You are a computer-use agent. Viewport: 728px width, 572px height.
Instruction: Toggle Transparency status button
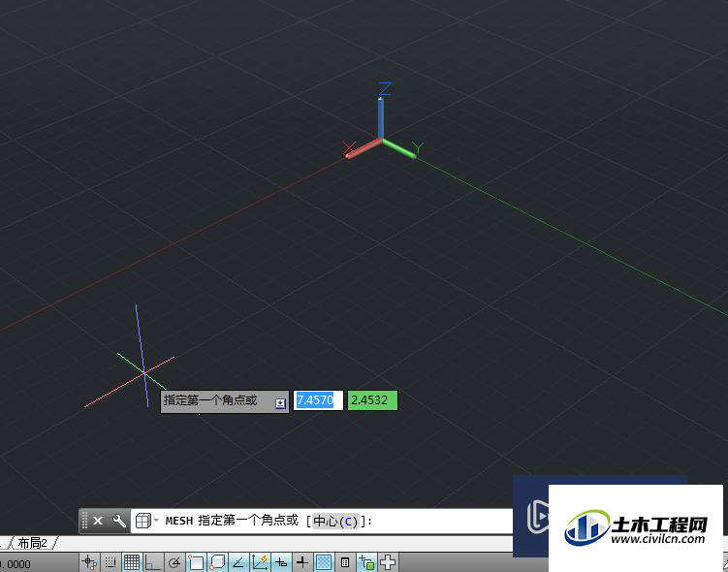pos(324,562)
